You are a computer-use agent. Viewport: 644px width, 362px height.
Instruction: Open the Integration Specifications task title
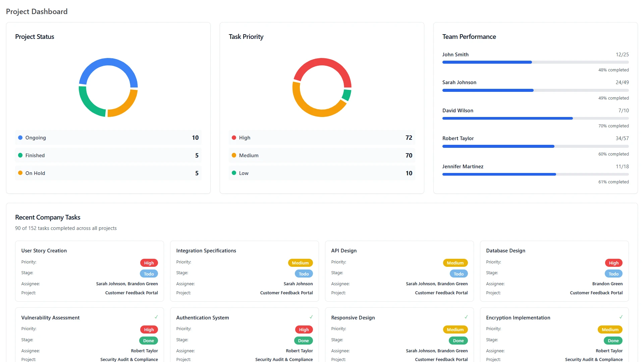[206, 251]
